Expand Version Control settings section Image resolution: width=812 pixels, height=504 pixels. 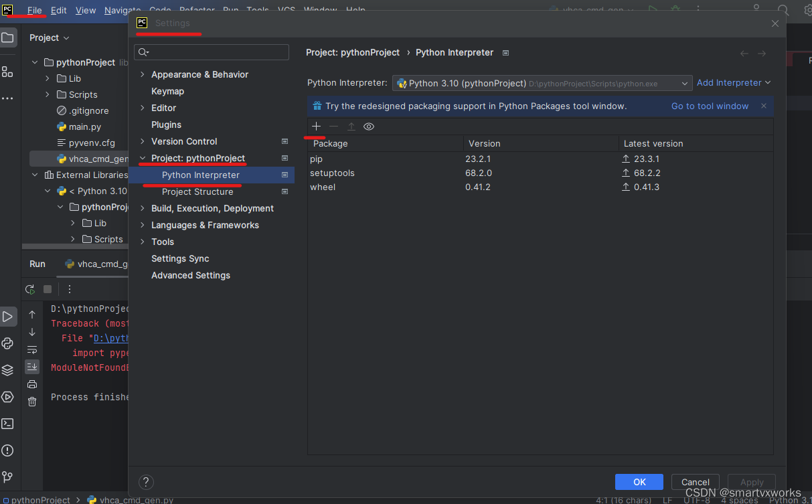tap(142, 141)
